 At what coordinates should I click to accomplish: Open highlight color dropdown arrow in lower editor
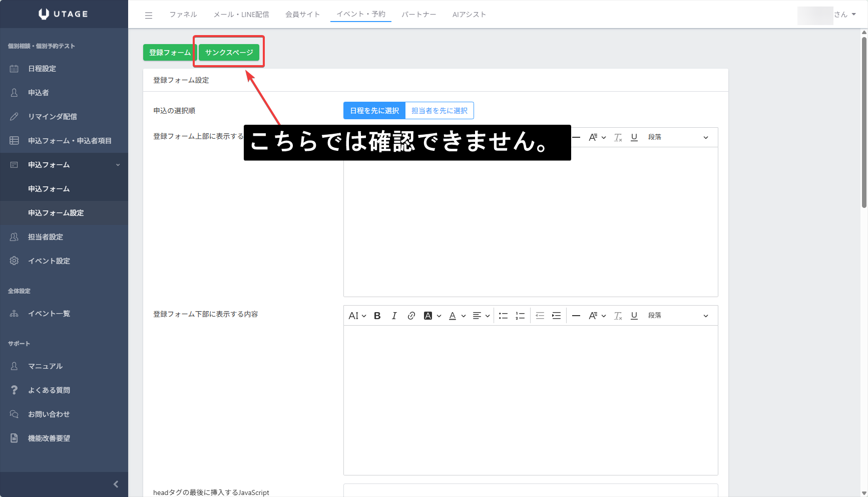[439, 316]
